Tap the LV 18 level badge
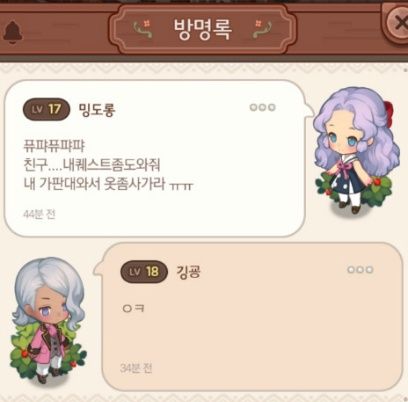 144,272
